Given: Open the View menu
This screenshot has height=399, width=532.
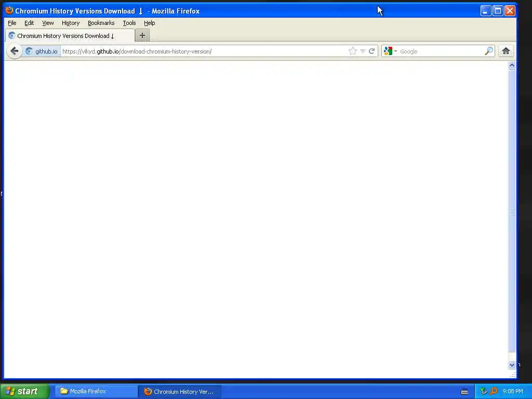Looking at the screenshot, I should 48,23.
